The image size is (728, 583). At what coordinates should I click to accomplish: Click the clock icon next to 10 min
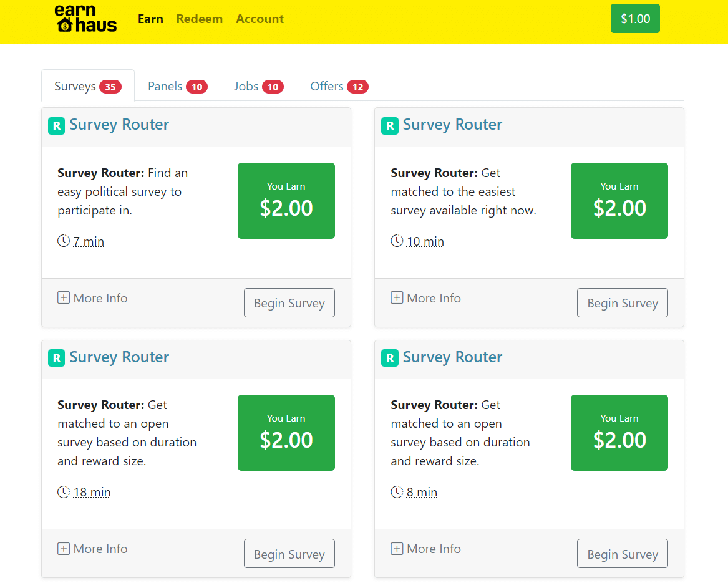pos(397,240)
